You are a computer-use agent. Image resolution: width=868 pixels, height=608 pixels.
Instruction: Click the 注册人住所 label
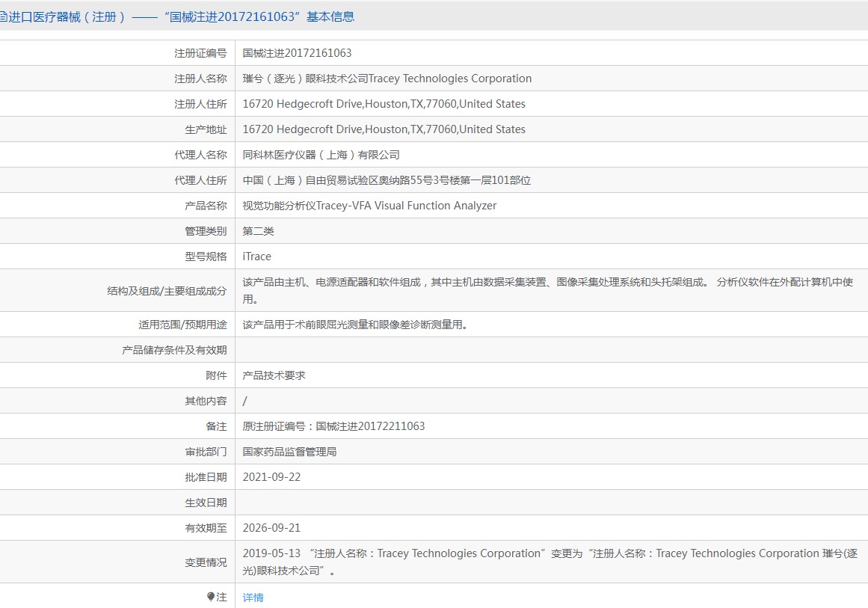(200, 103)
